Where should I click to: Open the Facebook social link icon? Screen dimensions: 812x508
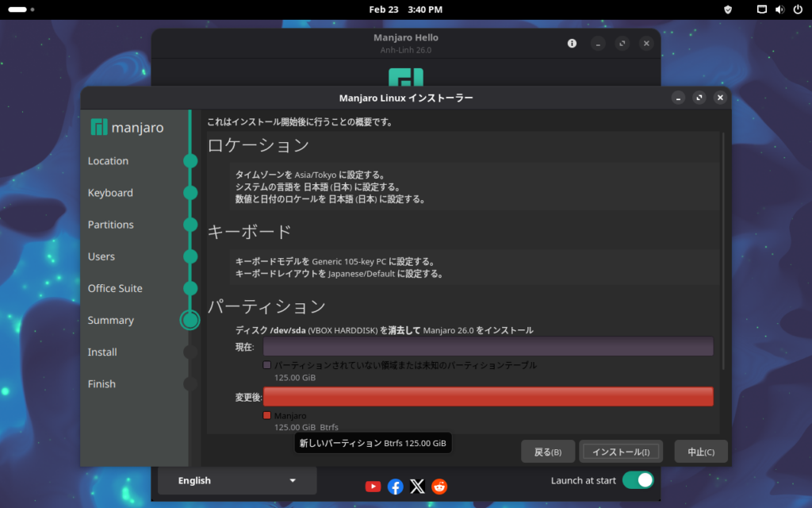click(x=395, y=487)
